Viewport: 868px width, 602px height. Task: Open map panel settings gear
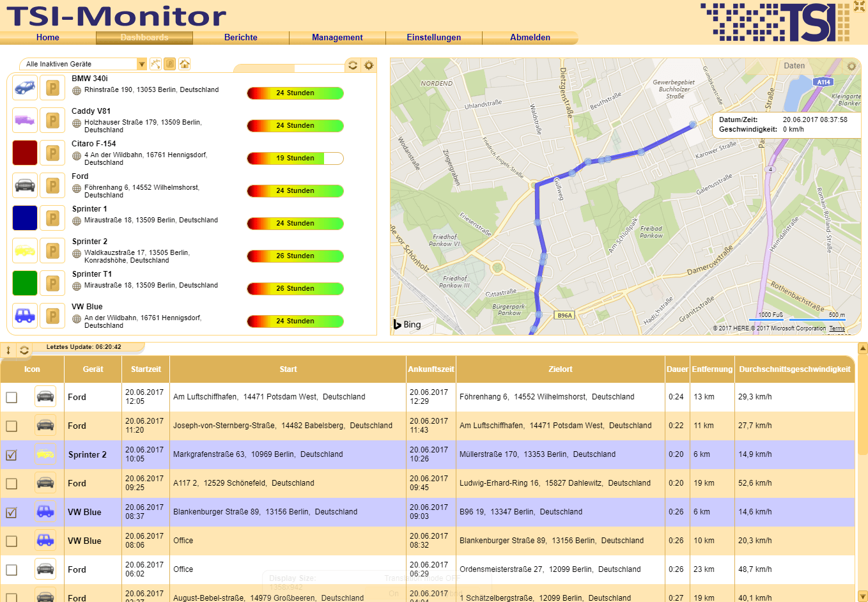tap(851, 66)
